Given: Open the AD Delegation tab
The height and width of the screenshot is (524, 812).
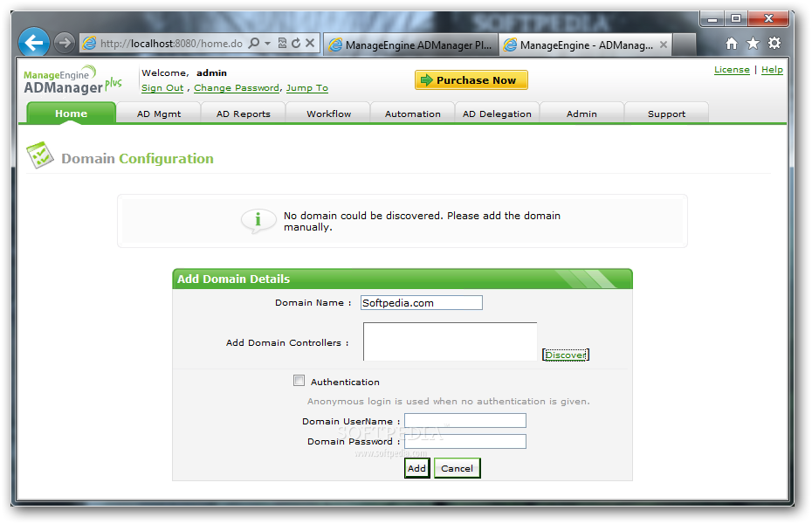Looking at the screenshot, I should coord(497,114).
